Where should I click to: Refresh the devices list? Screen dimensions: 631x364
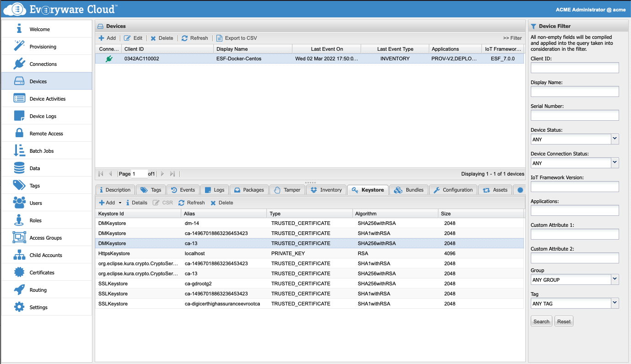pyautogui.click(x=195, y=38)
